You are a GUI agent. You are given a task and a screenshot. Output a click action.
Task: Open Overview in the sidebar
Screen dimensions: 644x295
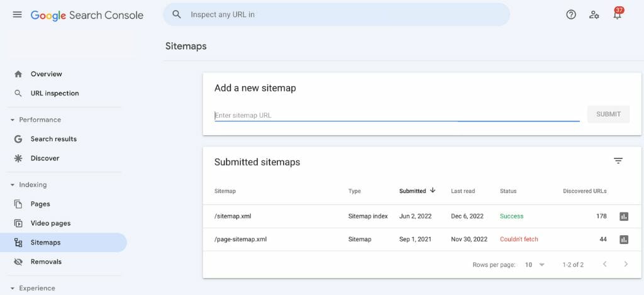[46, 74]
